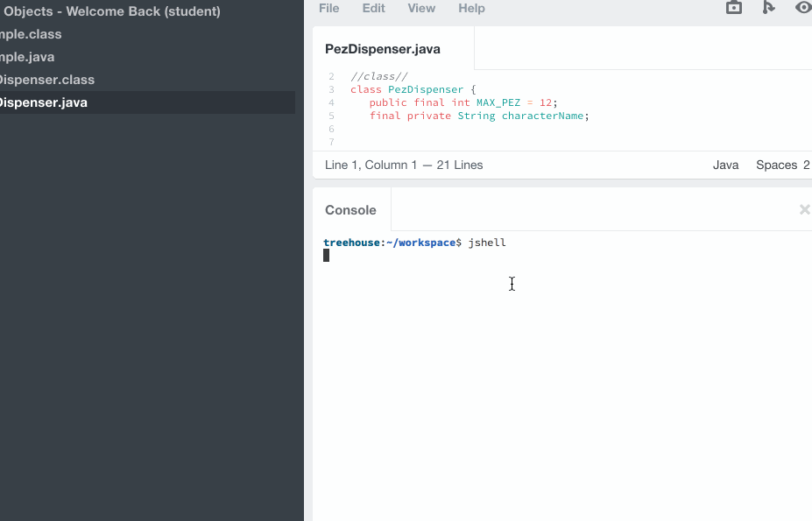
Task: Open the Edit menu
Action: point(373,8)
